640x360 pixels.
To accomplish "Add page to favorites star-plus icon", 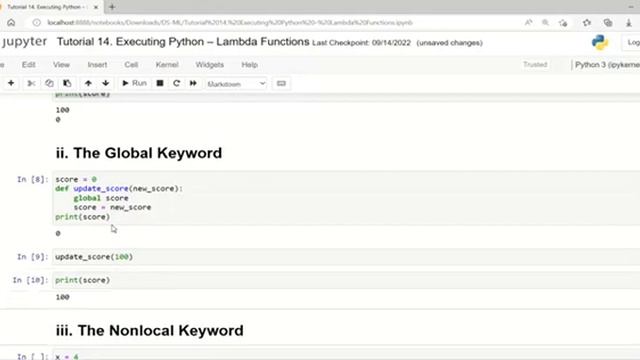I will pos(563,22).
